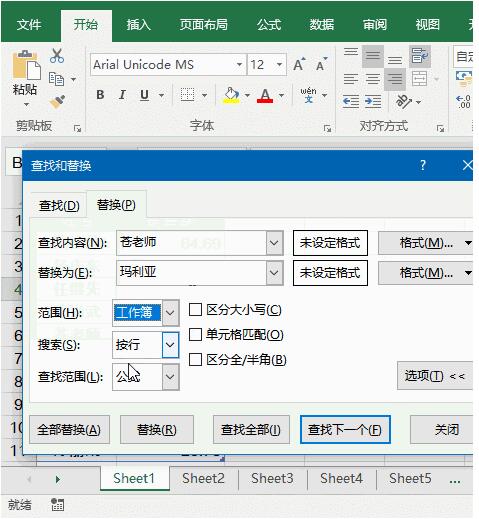Click the Wrap Text icon

[420, 56]
